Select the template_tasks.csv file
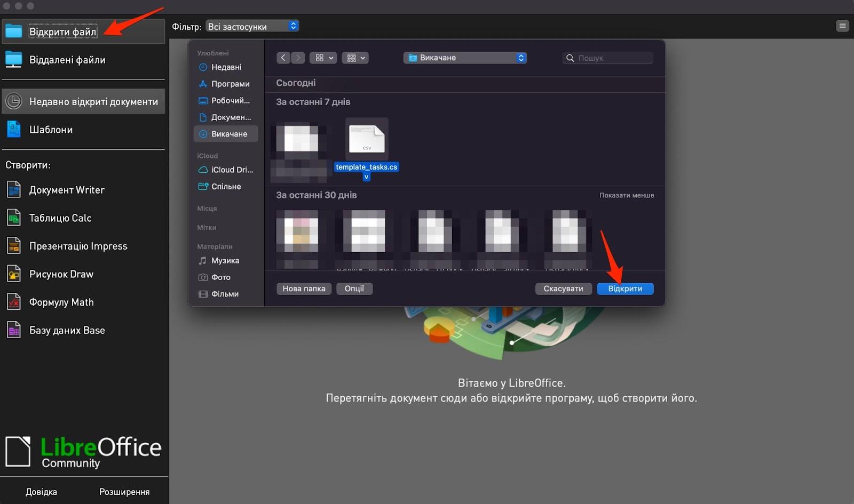This screenshot has height=504, width=854. tap(367, 140)
